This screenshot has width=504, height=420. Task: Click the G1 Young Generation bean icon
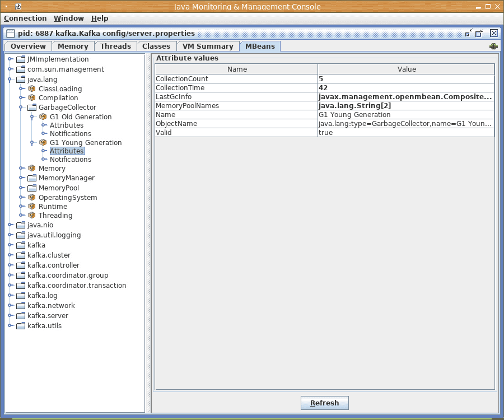pyautogui.click(x=43, y=142)
